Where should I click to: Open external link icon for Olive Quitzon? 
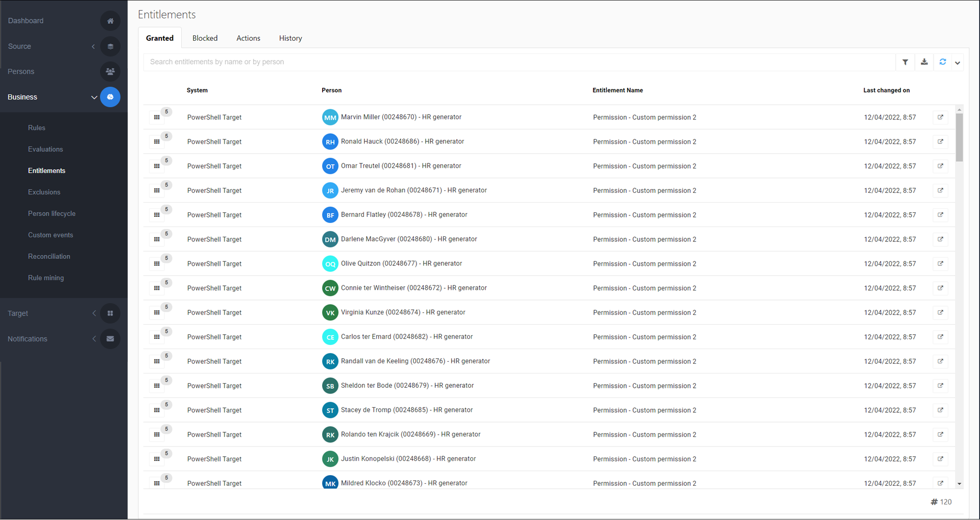[940, 264]
